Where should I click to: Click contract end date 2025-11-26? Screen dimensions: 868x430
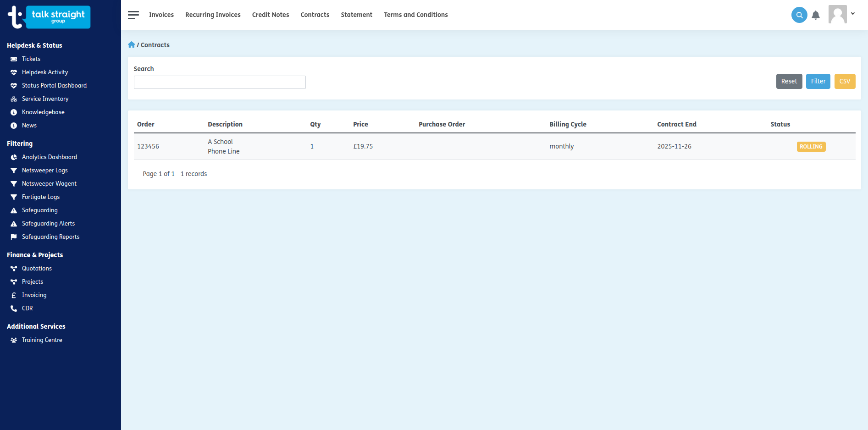pyautogui.click(x=674, y=147)
